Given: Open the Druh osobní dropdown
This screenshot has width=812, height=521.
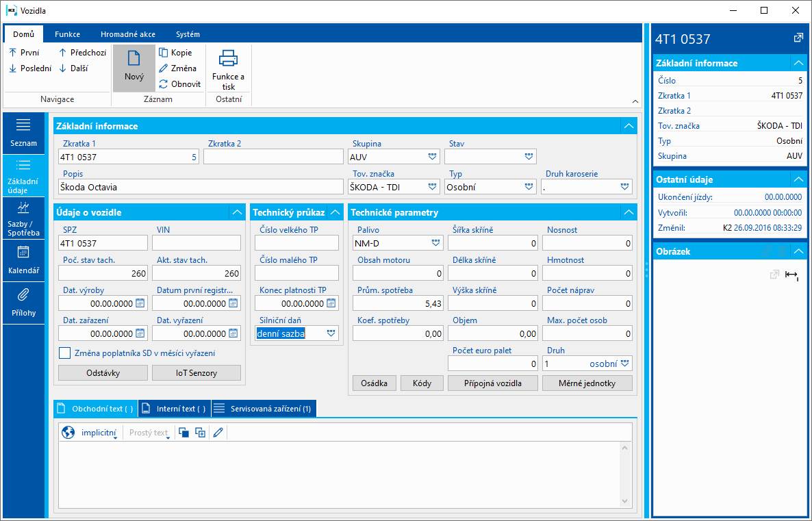Looking at the screenshot, I should coord(625,364).
